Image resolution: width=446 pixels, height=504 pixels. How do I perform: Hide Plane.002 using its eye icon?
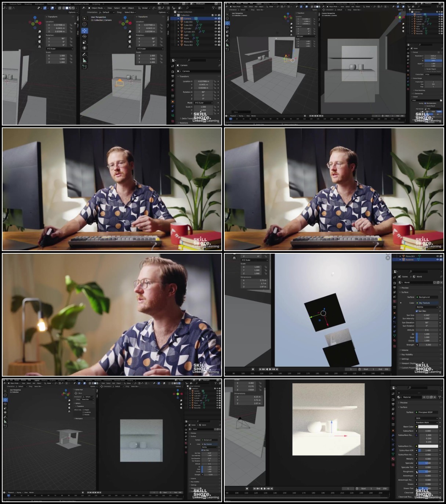tap(215, 45)
